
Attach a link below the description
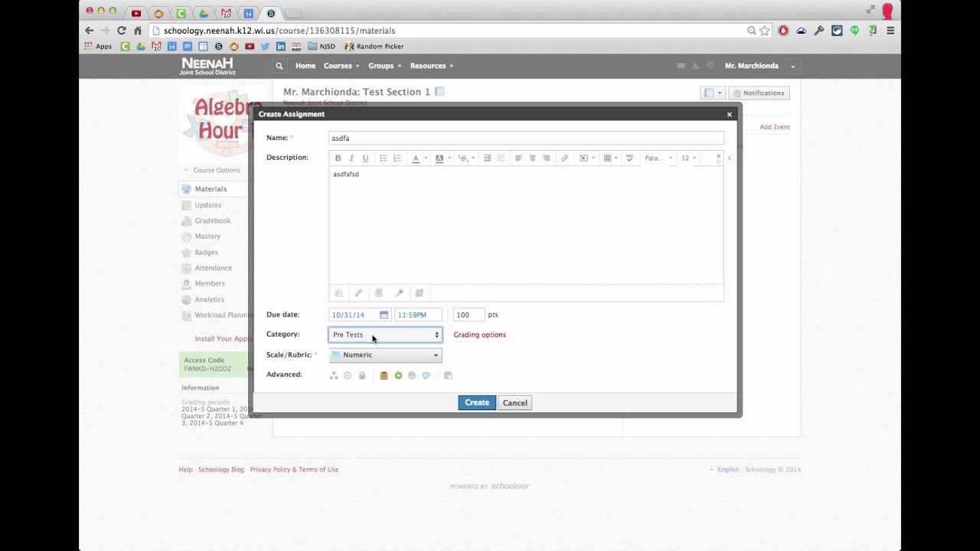[x=358, y=293]
